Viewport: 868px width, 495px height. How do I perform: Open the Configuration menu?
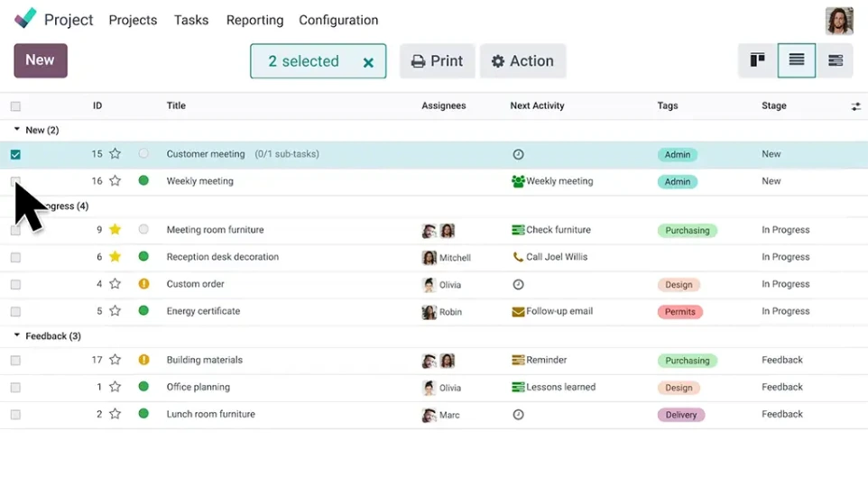338,20
